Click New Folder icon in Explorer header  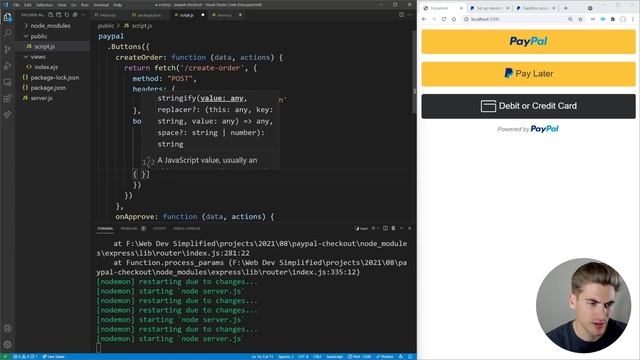pyautogui.click(x=59, y=15)
